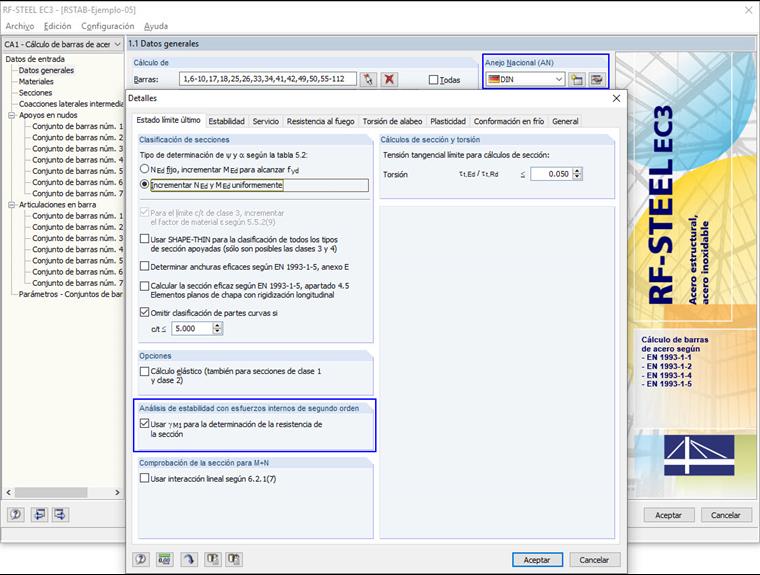Select Datos generales in the navigator tree

click(46, 70)
